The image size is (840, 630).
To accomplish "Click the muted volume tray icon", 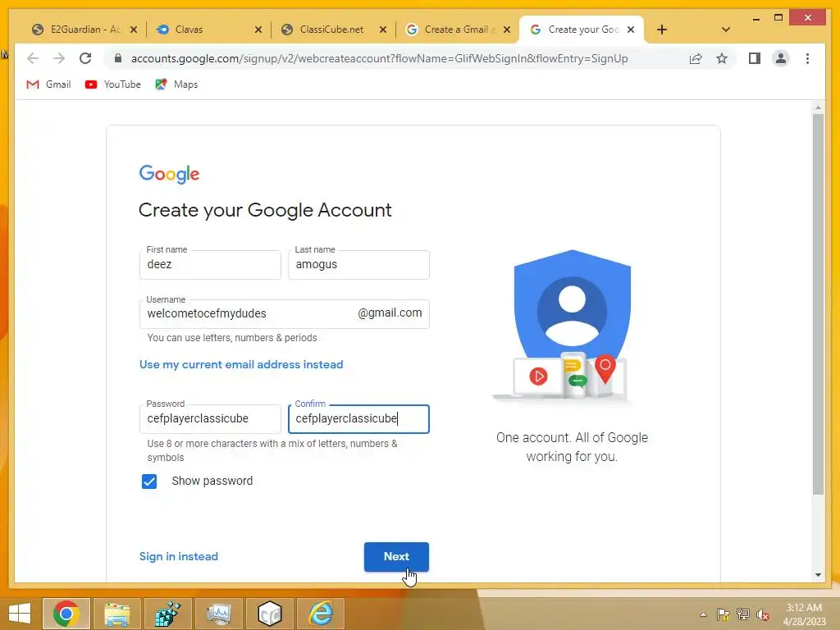I will pos(763,614).
